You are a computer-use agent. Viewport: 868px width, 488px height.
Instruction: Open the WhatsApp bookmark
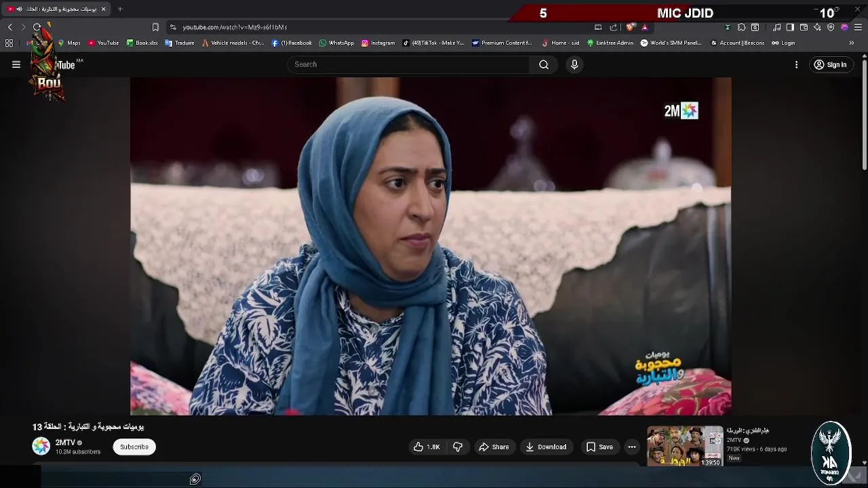[336, 43]
